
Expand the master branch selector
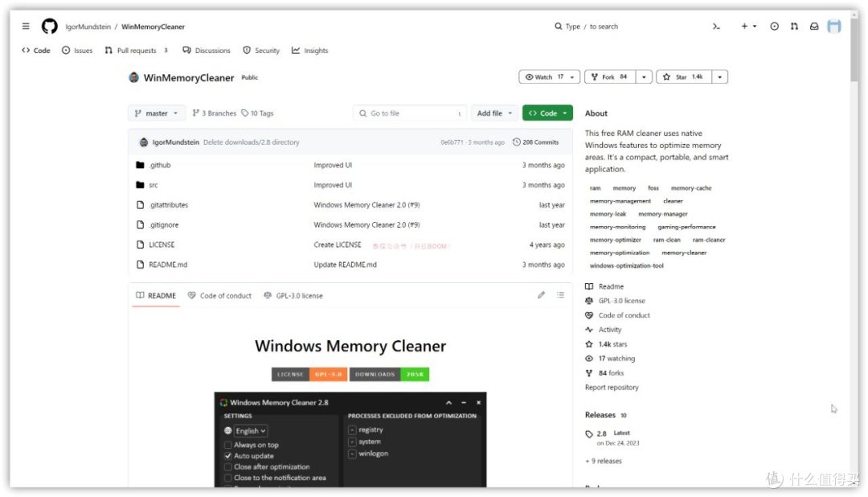[156, 113]
